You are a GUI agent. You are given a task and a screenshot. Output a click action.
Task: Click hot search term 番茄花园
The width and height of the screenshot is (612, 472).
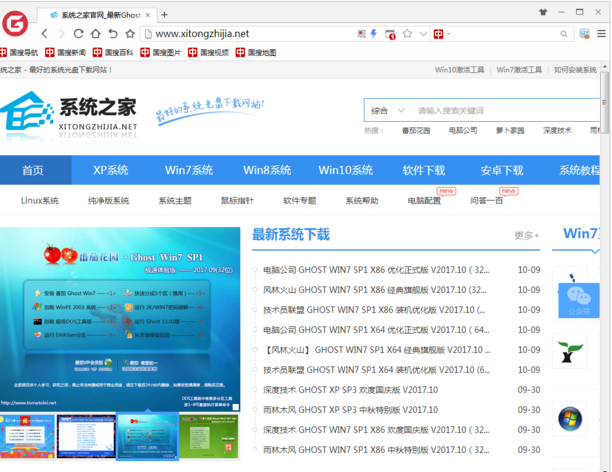[416, 130]
